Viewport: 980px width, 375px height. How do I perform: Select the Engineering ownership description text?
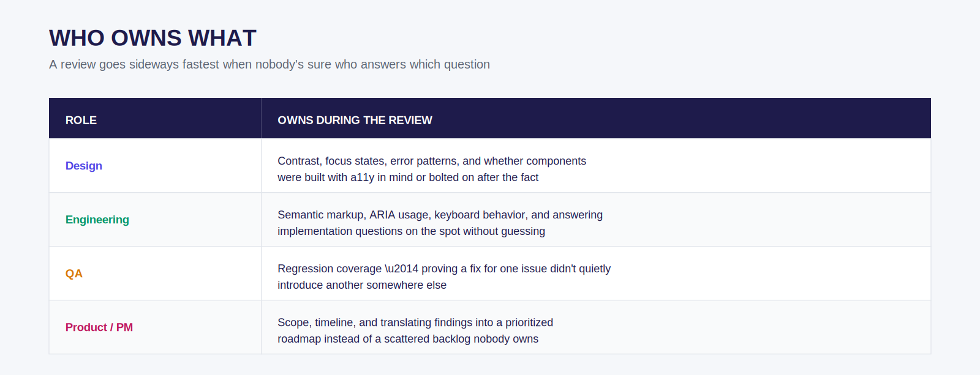[440, 223]
